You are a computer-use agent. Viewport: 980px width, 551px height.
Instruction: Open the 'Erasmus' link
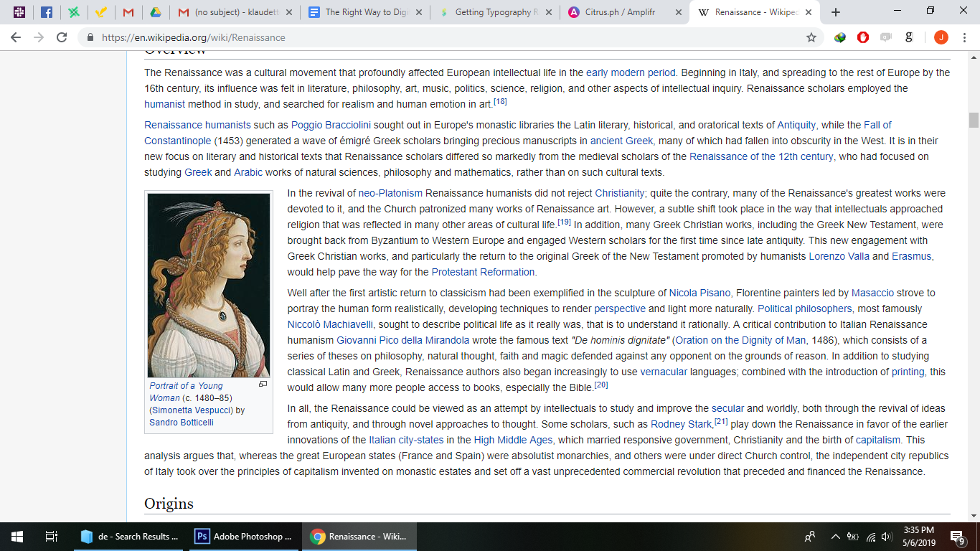coord(912,256)
